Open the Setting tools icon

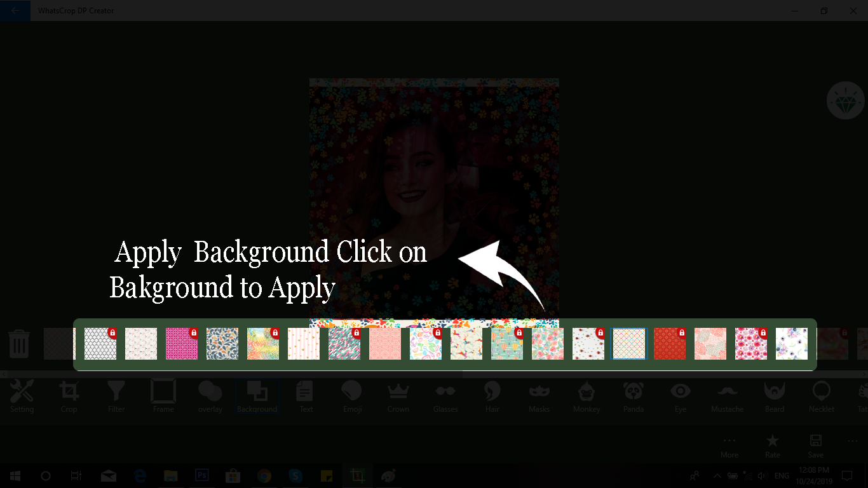[22, 396]
